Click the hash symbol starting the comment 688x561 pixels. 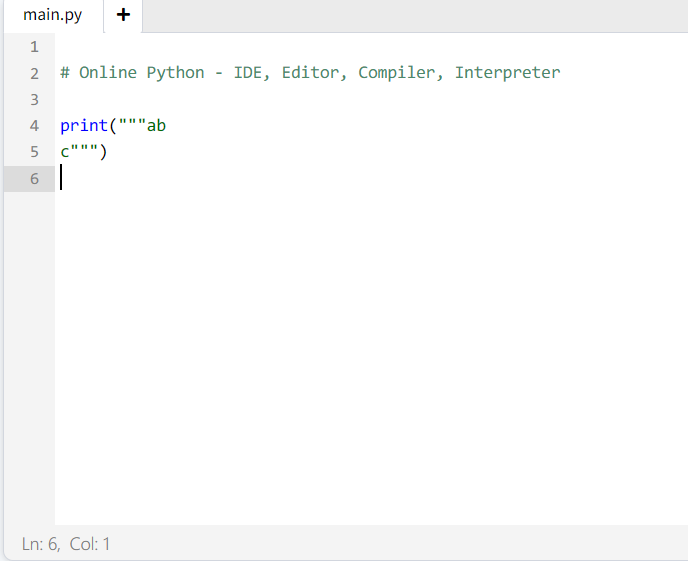pyautogui.click(x=65, y=73)
